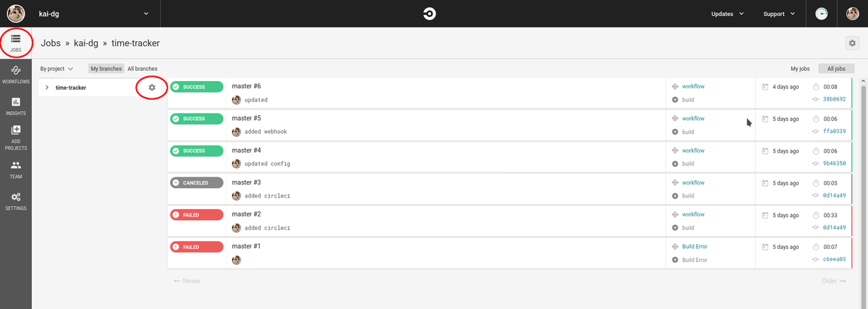868x309 pixels.
Task: Switch to All branches filter
Action: pos(142,69)
